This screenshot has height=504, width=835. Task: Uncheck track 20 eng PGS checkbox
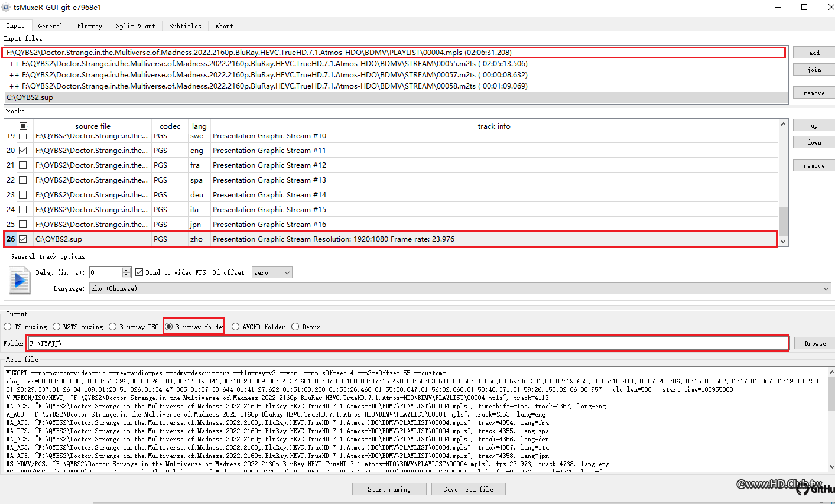point(23,151)
